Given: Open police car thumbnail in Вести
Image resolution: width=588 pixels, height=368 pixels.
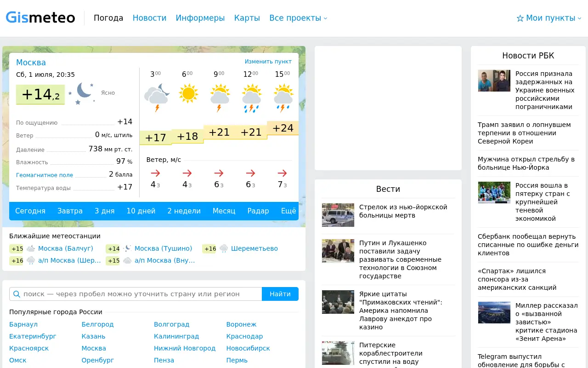Looking at the screenshot, I should point(338,215).
